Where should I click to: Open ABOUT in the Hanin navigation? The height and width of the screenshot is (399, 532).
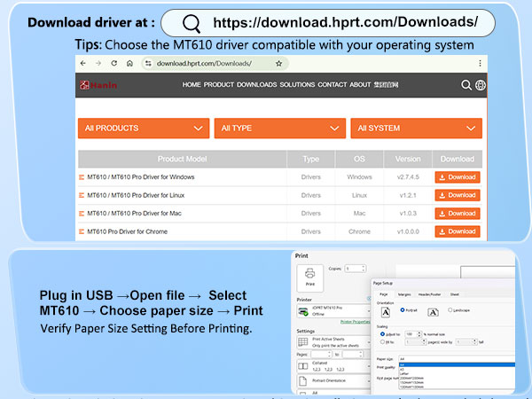pos(360,85)
